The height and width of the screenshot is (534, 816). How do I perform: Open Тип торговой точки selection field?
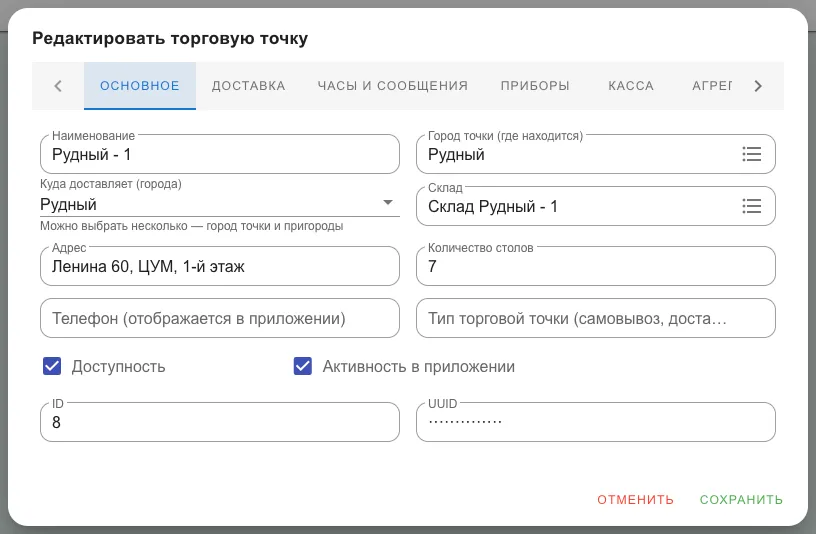pos(596,318)
